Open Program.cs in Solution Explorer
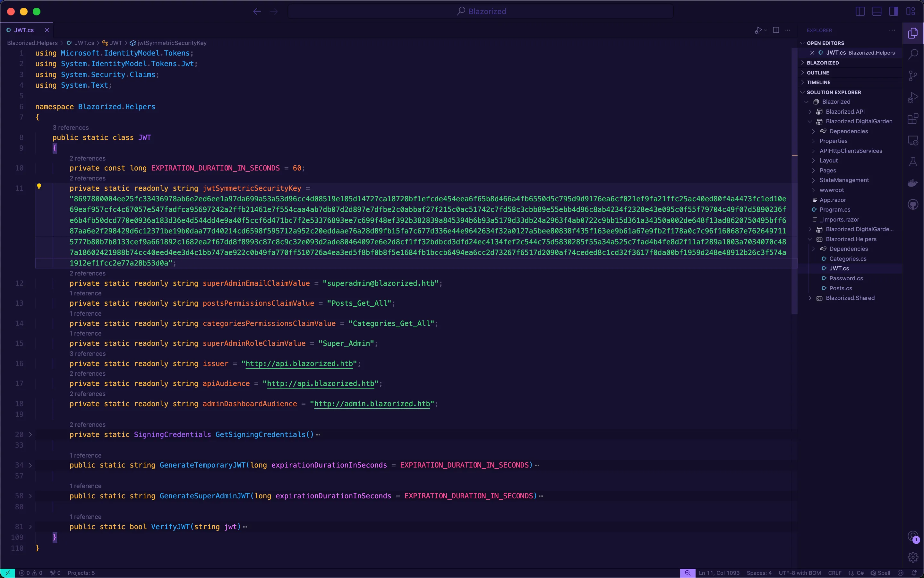924x578 pixels. click(x=835, y=209)
